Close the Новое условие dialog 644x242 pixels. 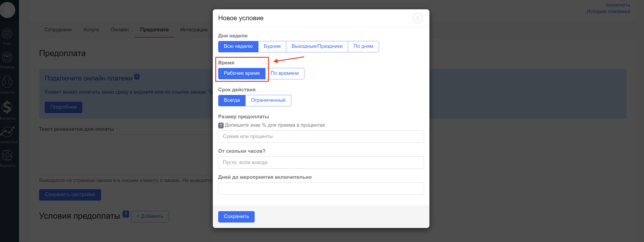click(x=417, y=18)
